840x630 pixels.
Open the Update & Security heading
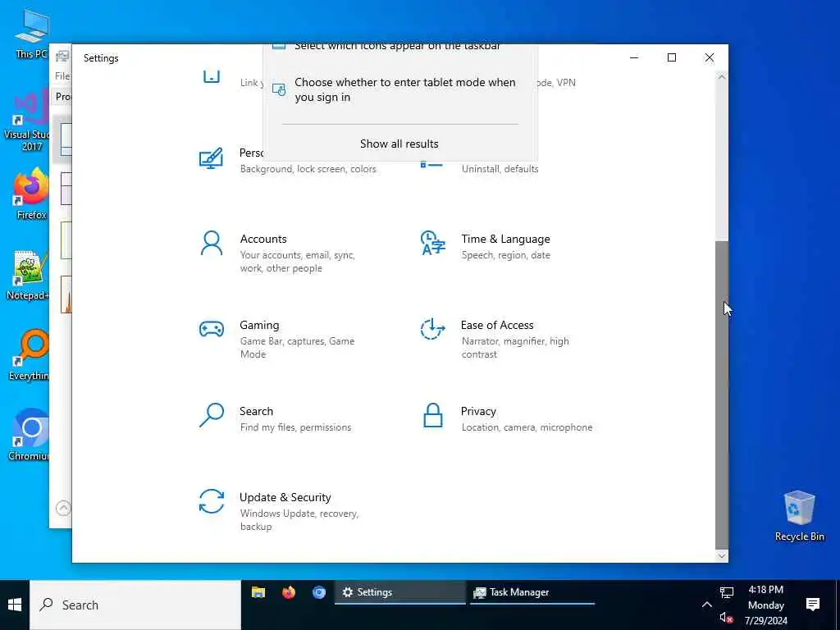click(285, 497)
